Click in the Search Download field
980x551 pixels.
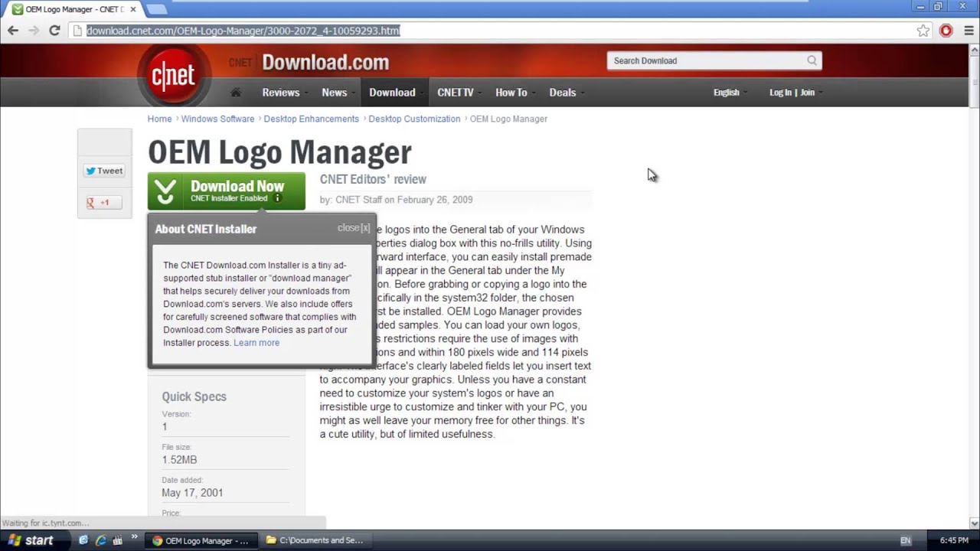pos(704,60)
